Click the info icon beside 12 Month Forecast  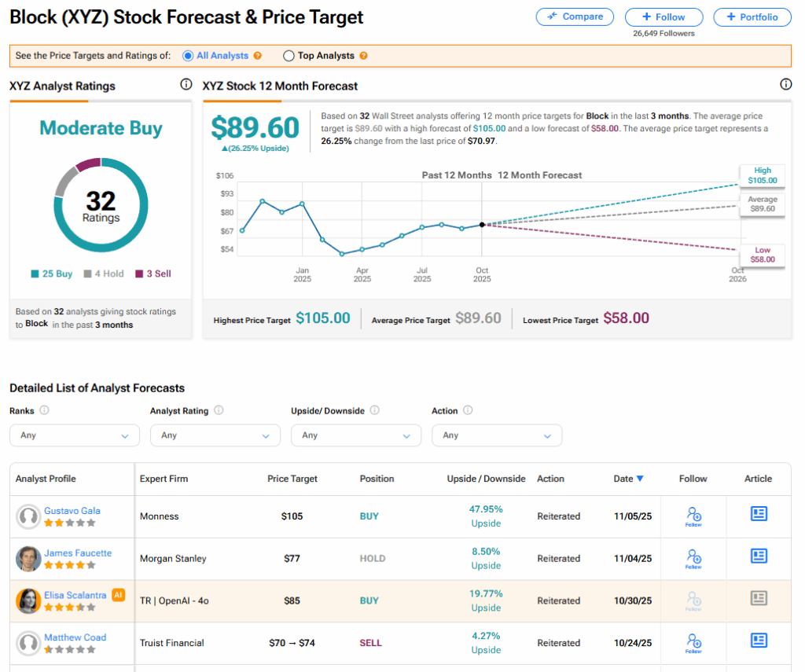coord(785,85)
